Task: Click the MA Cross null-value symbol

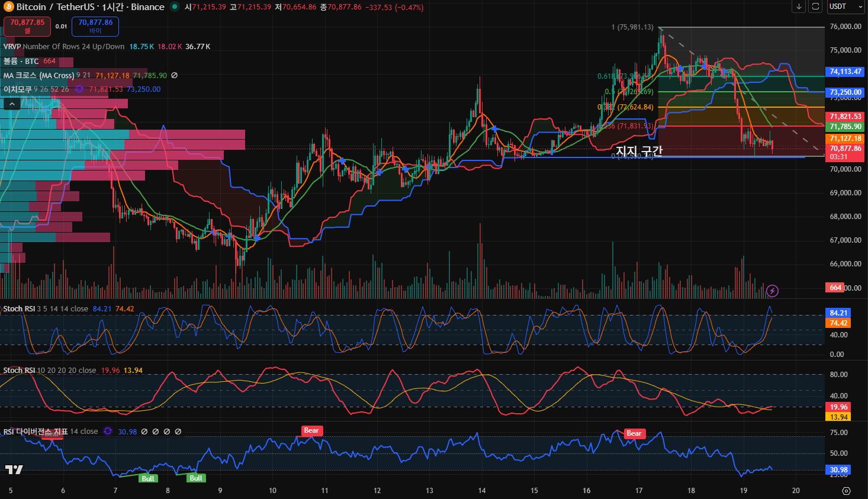Action: pyautogui.click(x=174, y=76)
